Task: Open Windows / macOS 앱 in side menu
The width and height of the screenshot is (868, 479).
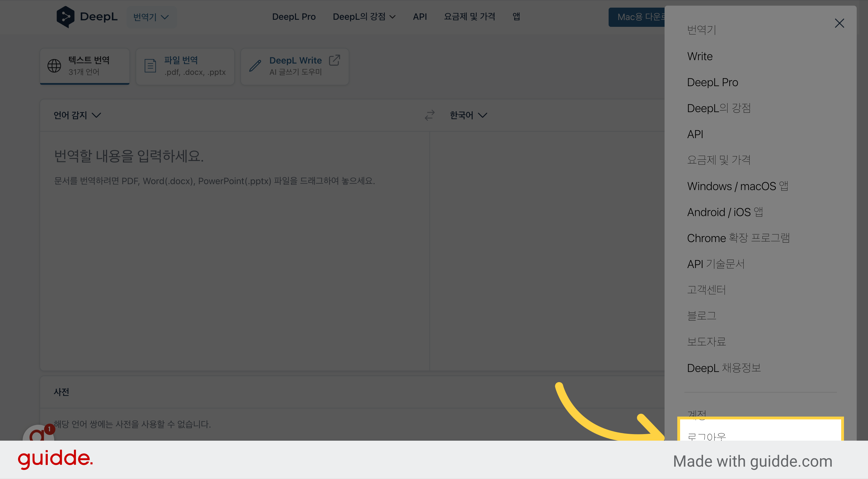Action: tap(737, 186)
